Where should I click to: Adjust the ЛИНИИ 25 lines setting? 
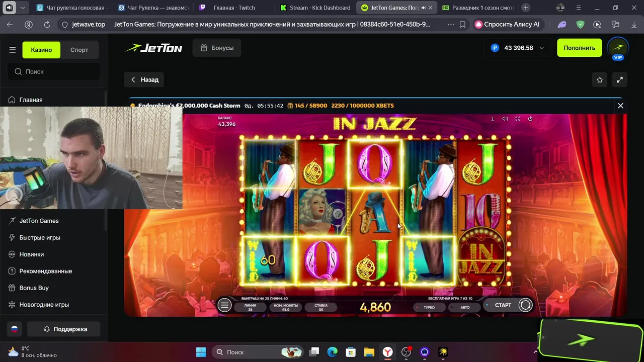coord(250,307)
